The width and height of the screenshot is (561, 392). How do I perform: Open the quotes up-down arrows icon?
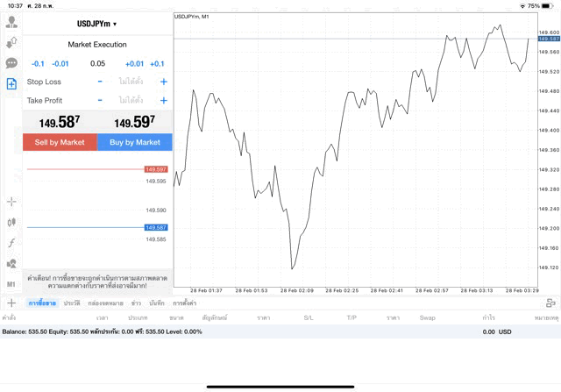tap(11, 42)
